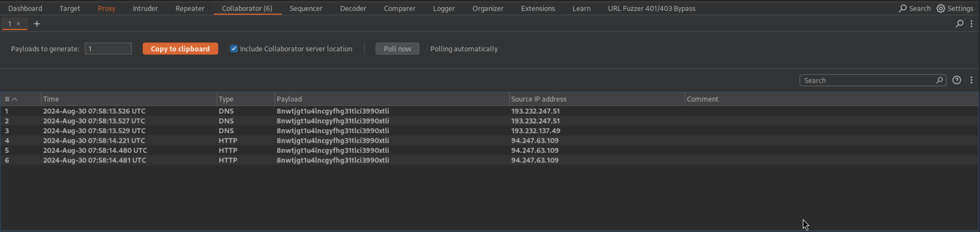980x232 pixels.
Task: Add a new Collaborator tab with plus icon
Action: coord(37,24)
